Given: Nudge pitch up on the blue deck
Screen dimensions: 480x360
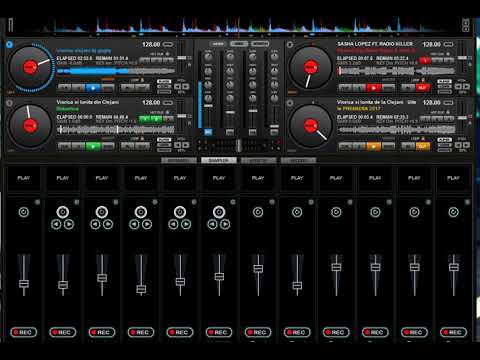Looking at the screenshot, I should coord(186,87).
